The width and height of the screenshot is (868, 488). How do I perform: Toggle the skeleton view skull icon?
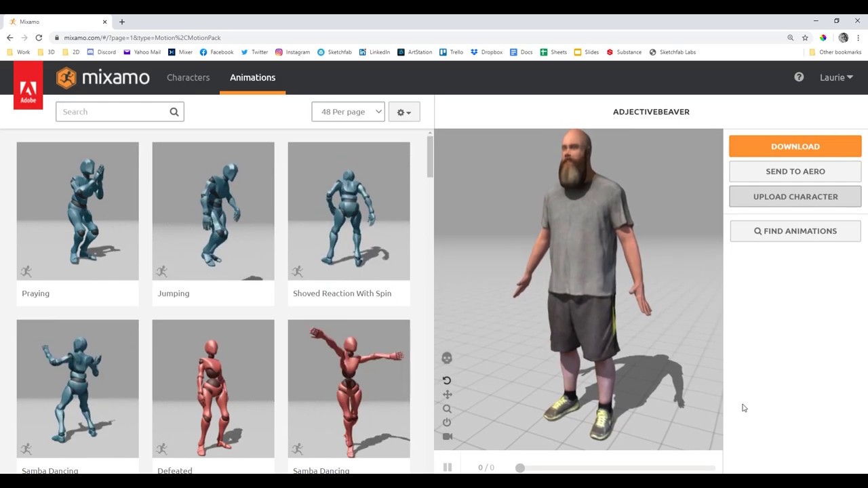coord(447,358)
